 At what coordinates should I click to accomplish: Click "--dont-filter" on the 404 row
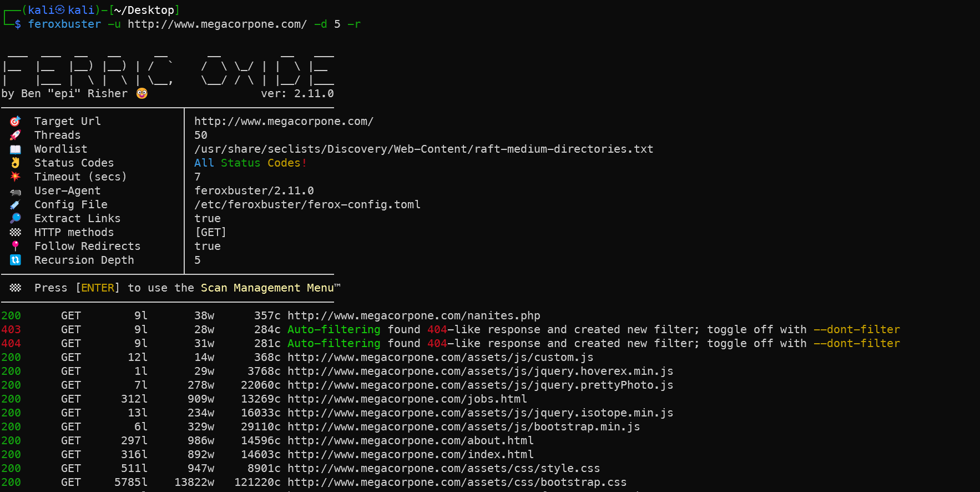pyautogui.click(x=857, y=343)
